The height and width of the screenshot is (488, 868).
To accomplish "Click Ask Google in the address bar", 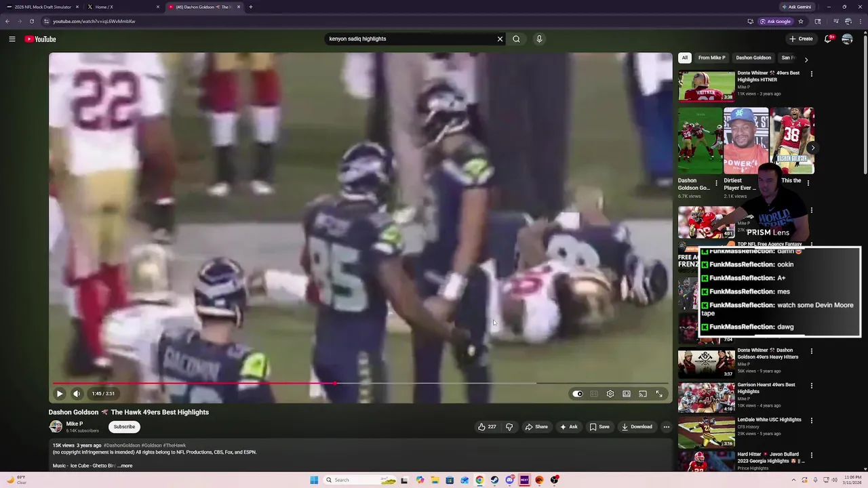I will pos(776,21).
